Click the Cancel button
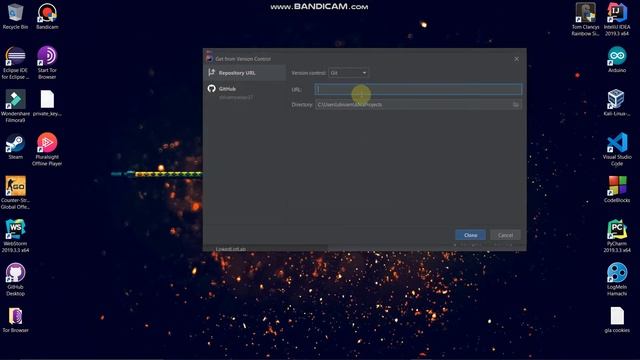The image size is (640, 360). coord(505,235)
